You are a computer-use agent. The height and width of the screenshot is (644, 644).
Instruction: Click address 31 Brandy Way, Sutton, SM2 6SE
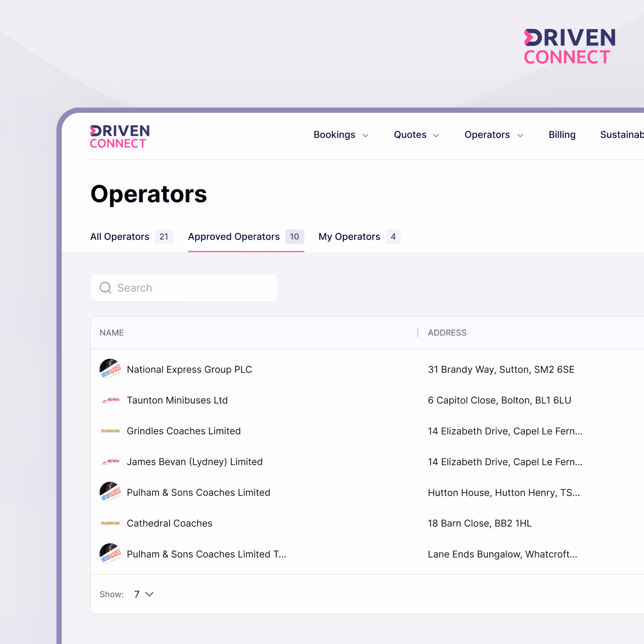point(501,370)
